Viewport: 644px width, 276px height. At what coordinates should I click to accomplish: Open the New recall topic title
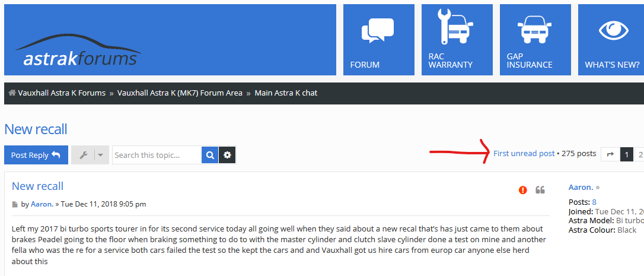click(x=36, y=129)
